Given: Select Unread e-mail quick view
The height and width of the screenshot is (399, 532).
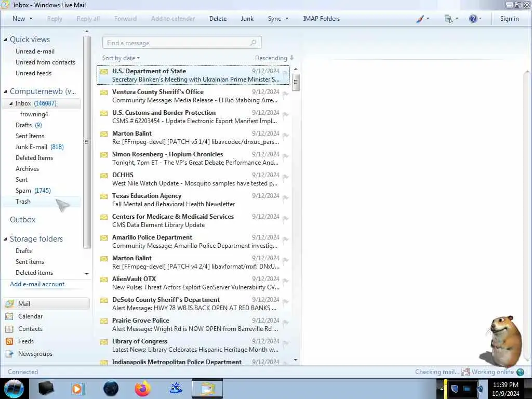Looking at the screenshot, I should 35,51.
